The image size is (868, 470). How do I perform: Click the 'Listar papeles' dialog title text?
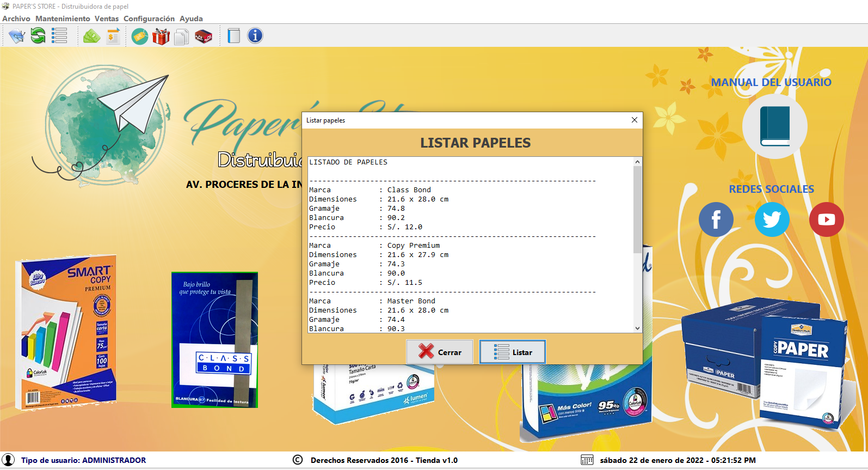(325, 120)
